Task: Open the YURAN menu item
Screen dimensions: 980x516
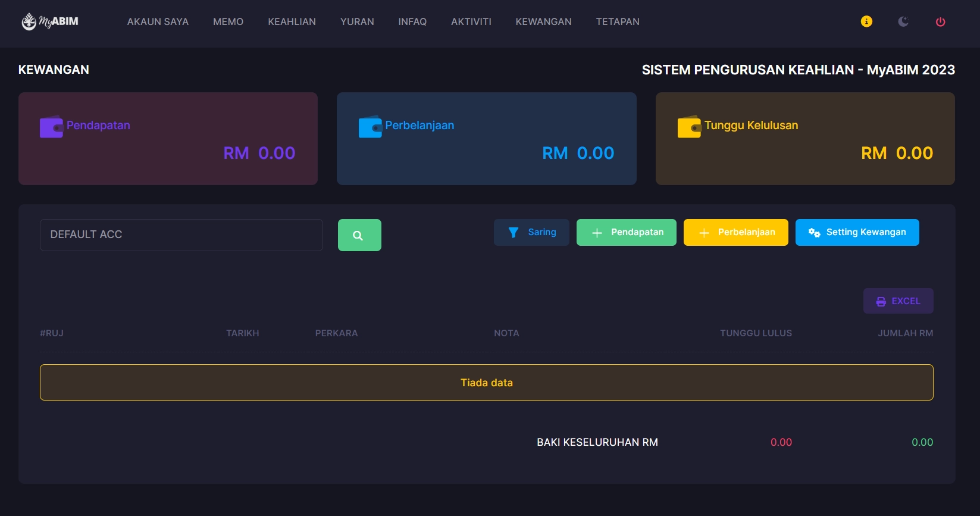Action: coord(357,21)
